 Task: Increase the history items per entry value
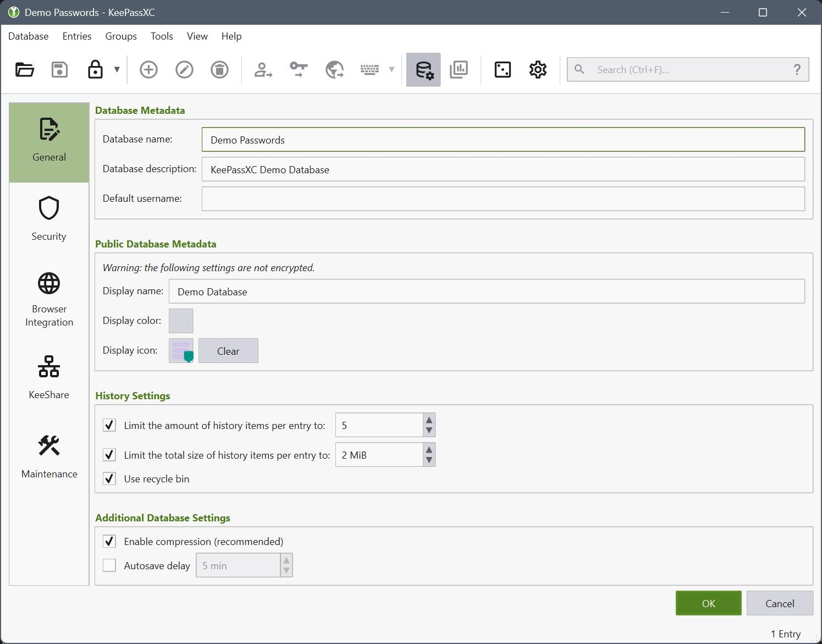coord(429,420)
